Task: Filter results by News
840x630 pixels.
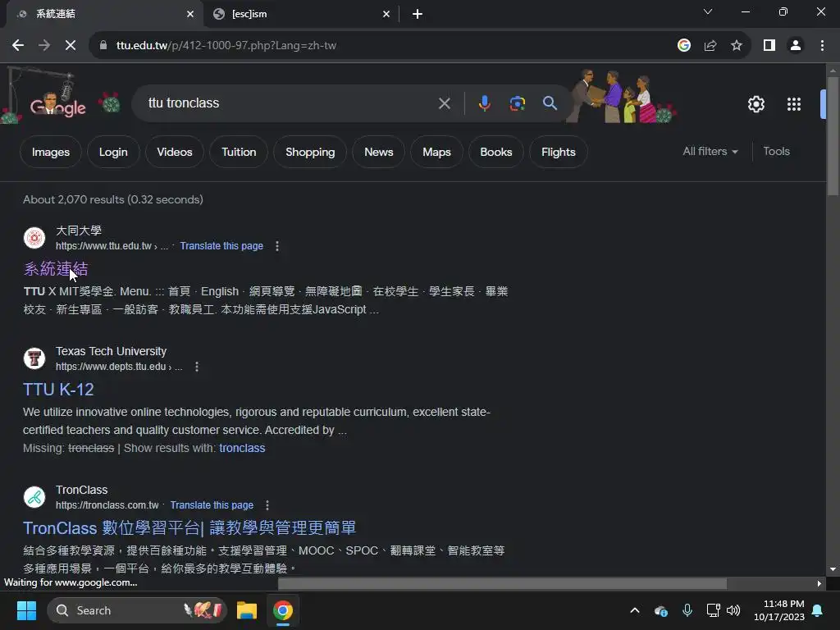Action: point(379,152)
